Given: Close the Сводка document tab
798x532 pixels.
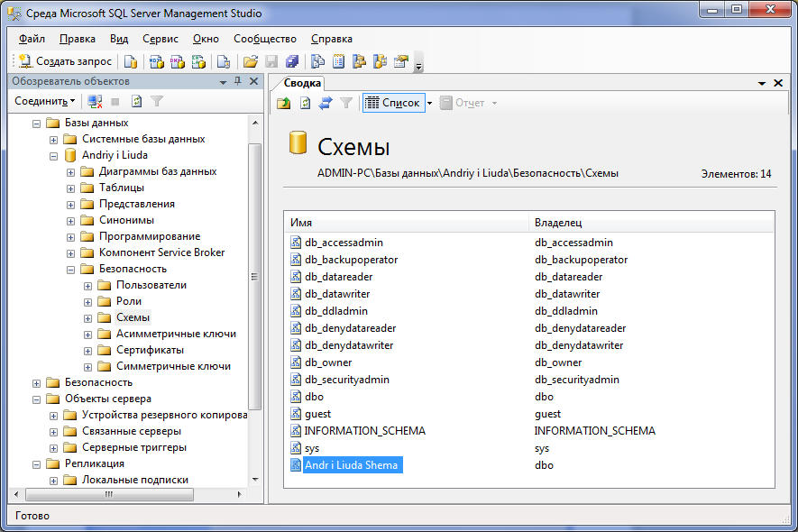Looking at the screenshot, I should coord(778,83).
